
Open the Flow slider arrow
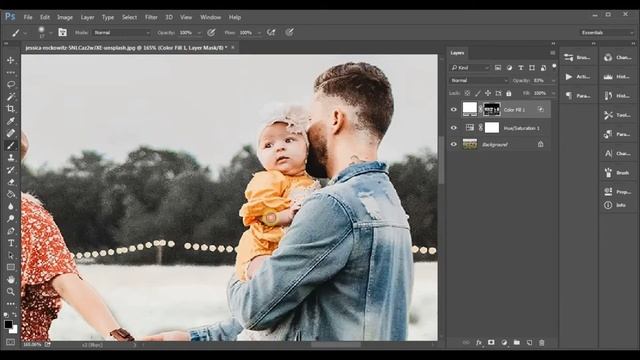(x=259, y=33)
